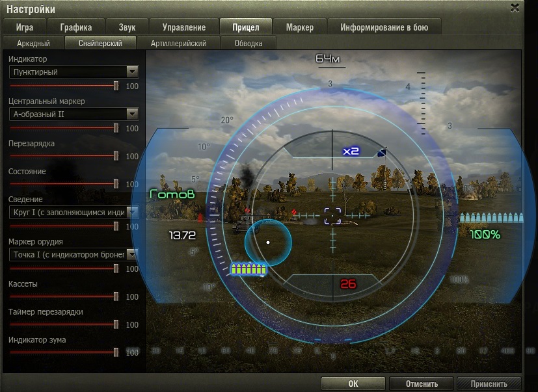Click the Индикатор зума setting label

point(37,340)
